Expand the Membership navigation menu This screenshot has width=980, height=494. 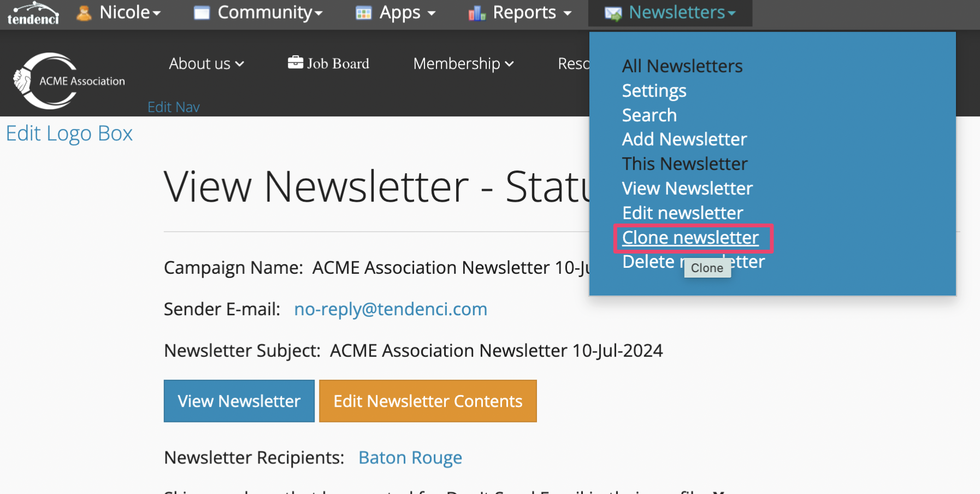pyautogui.click(x=464, y=63)
